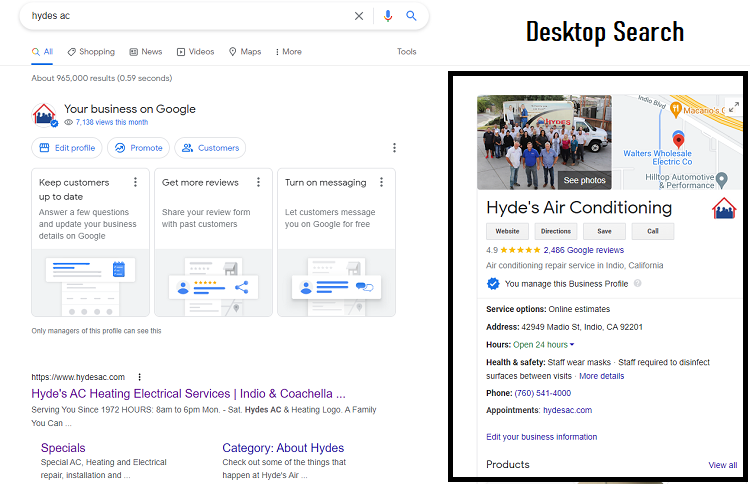Click the verified badge icon in knowledge panel

tap(493, 284)
